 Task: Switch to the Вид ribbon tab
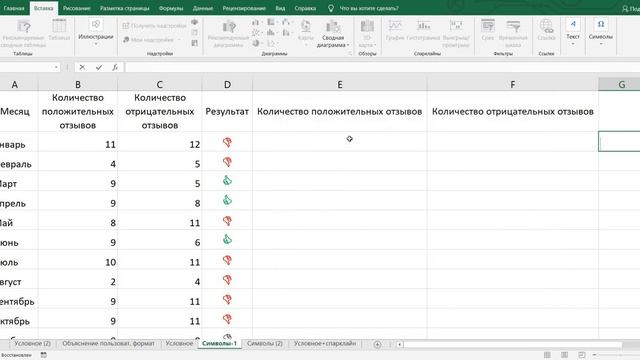click(x=280, y=8)
